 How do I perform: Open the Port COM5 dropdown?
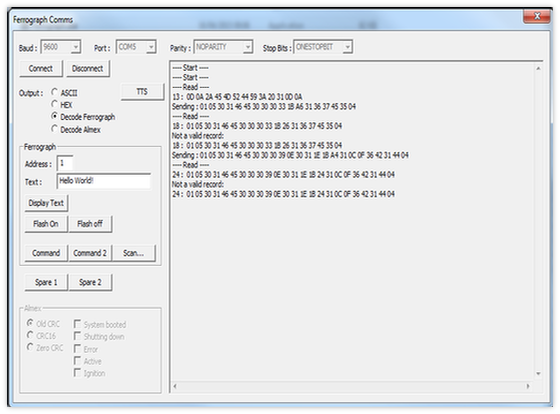136,47
